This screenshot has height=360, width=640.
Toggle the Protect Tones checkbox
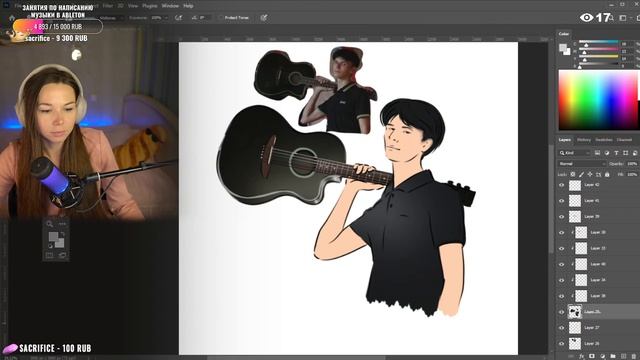click(x=220, y=18)
